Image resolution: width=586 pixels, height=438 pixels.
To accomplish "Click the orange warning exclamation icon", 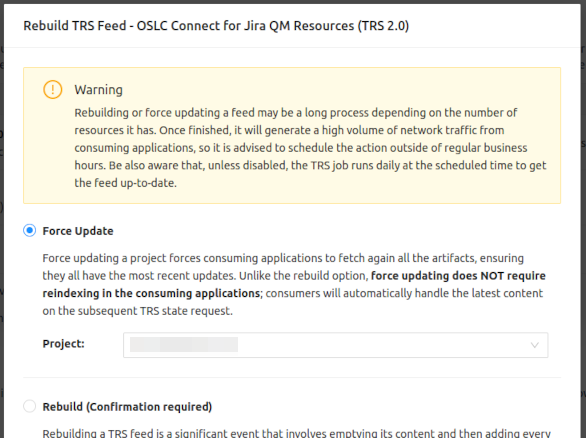I will (x=53, y=90).
